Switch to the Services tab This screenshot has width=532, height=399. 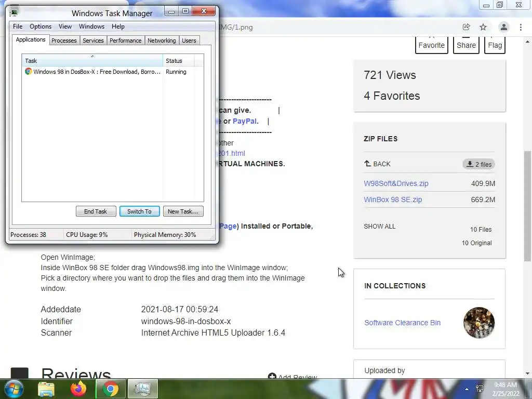point(93,41)
